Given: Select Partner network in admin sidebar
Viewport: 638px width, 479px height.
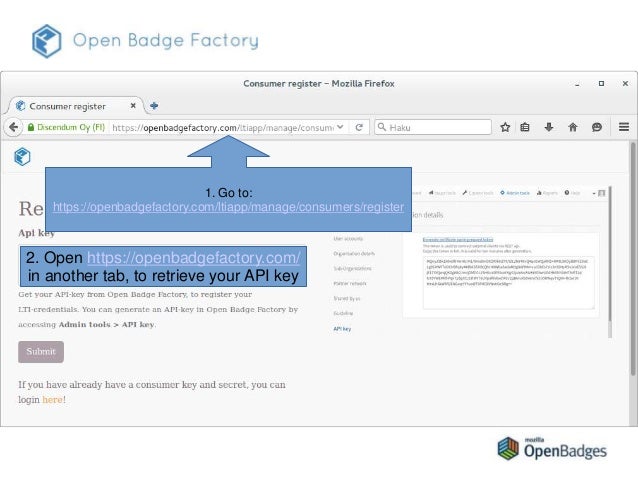Looking at the screenshot, I should (350, 284).
